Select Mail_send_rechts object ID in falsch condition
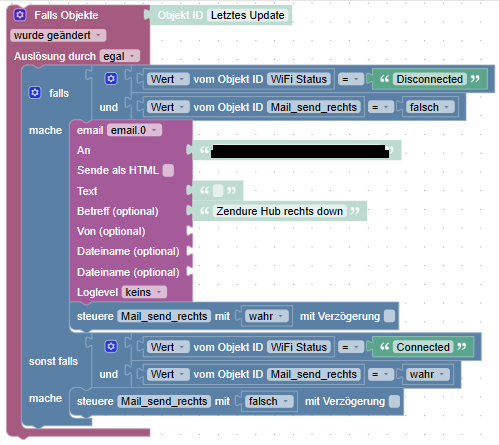Screen dimensions: 499x445 click(x=314, y=107)
